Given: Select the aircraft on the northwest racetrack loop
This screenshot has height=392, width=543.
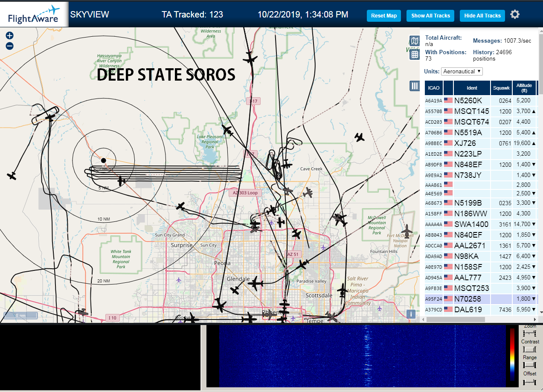Looking at the screenshot, I should click(51, 117).
